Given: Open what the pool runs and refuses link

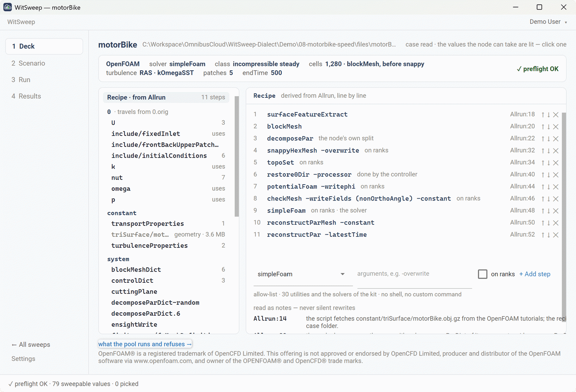Looking at the screenshot, I should [145, 344].
